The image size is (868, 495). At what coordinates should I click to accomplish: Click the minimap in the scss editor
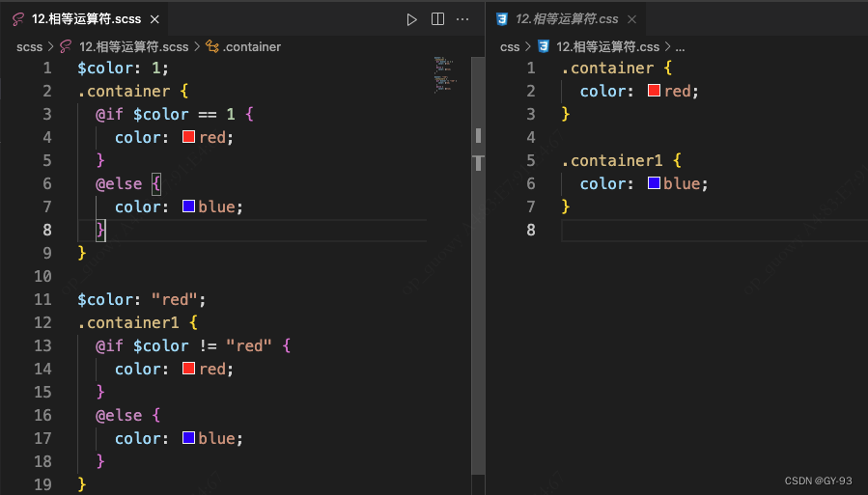click(x=445, y=74)
